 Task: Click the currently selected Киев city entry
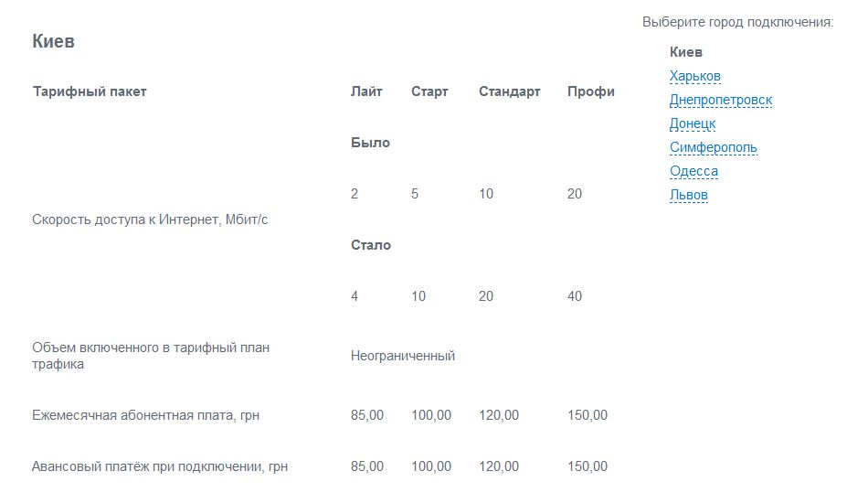coord(686,52)
